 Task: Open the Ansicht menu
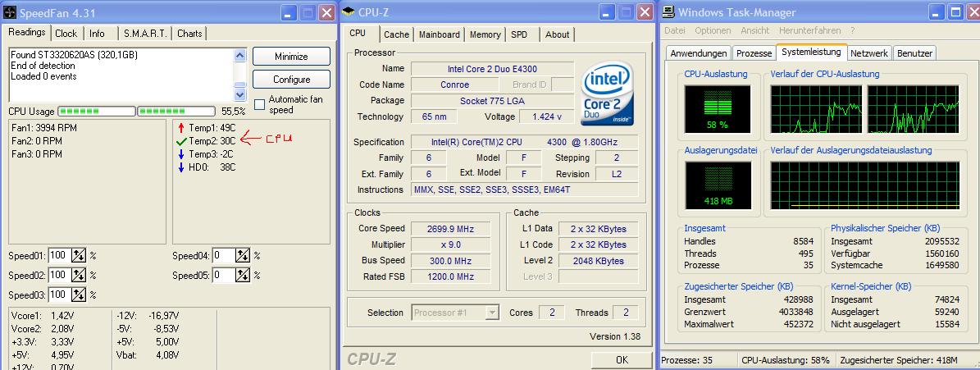[755, 30]
